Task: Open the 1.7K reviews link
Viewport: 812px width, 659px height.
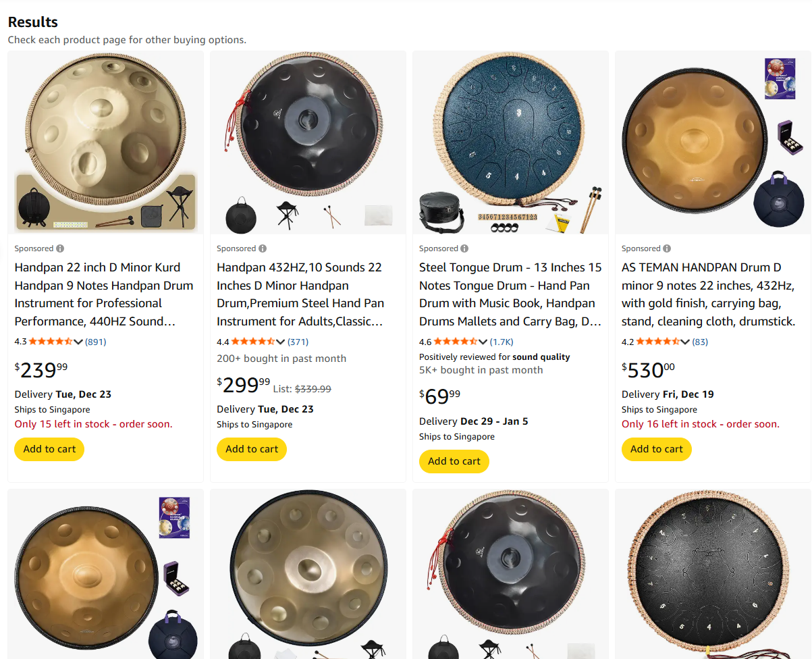Action: pyautogui.click(x=502, y=342)
